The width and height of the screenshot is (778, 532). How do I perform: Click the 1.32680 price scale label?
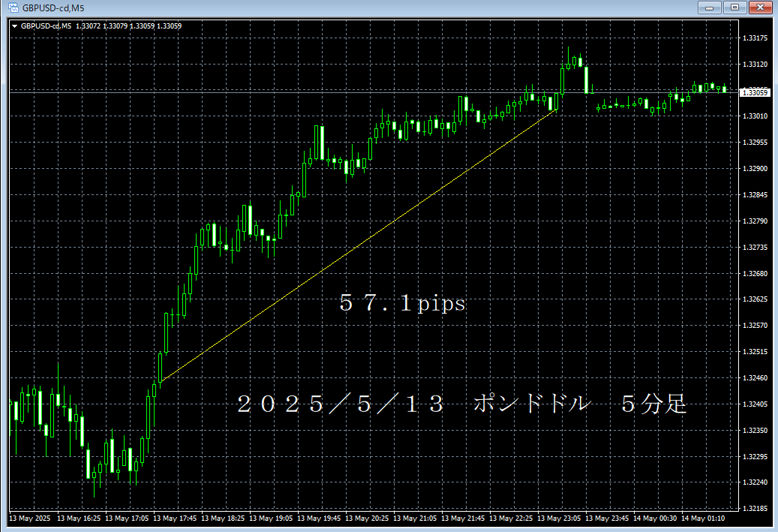754,274
